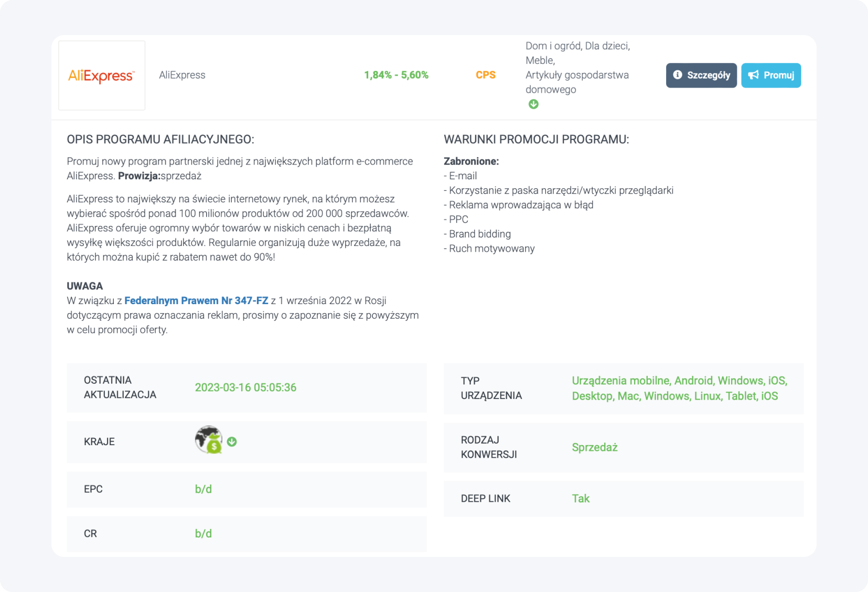Click the device types list starting Urządzenia mobilne
The height and width of the screenshot is (592, 868).
click(x=680, y=388)
